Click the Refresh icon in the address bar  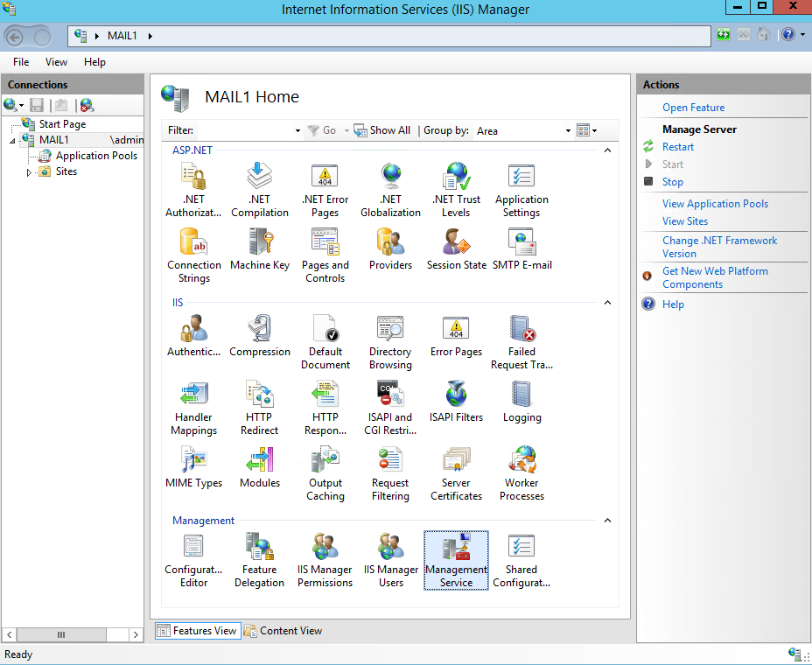pyautogui.click(x=725, y=34)
